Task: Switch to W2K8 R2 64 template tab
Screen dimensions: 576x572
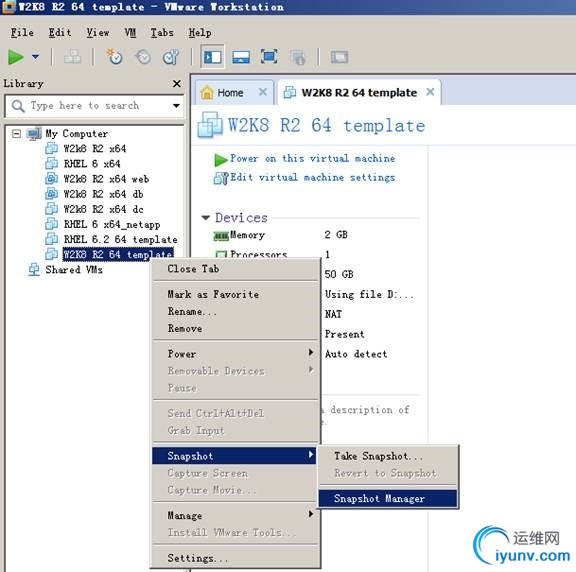Action: 359,93
